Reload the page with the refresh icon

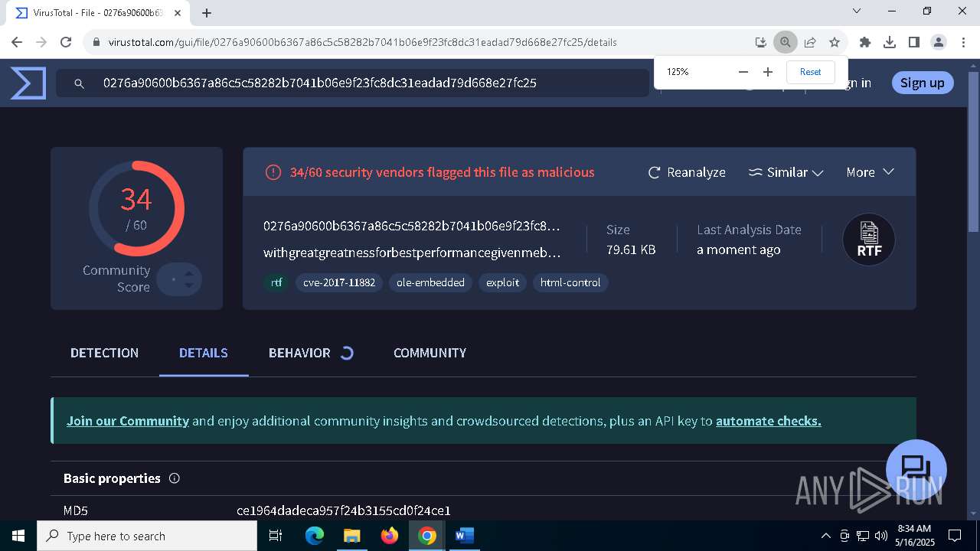(x=66, y=42)
